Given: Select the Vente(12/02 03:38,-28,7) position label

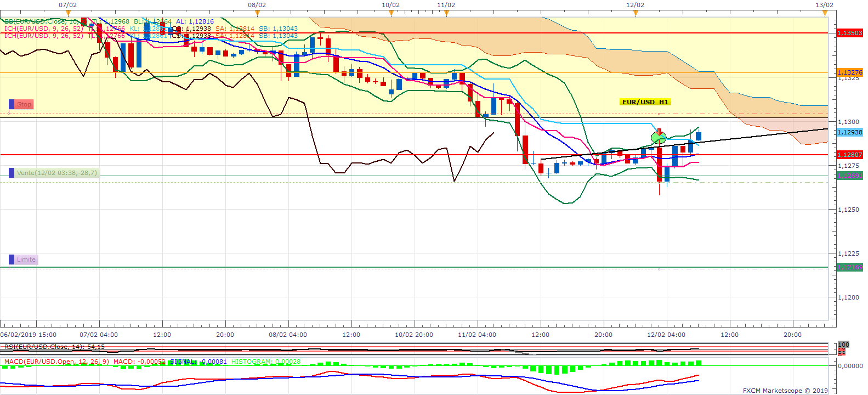Looking at the screenshot, I should (x=57, y=173).
